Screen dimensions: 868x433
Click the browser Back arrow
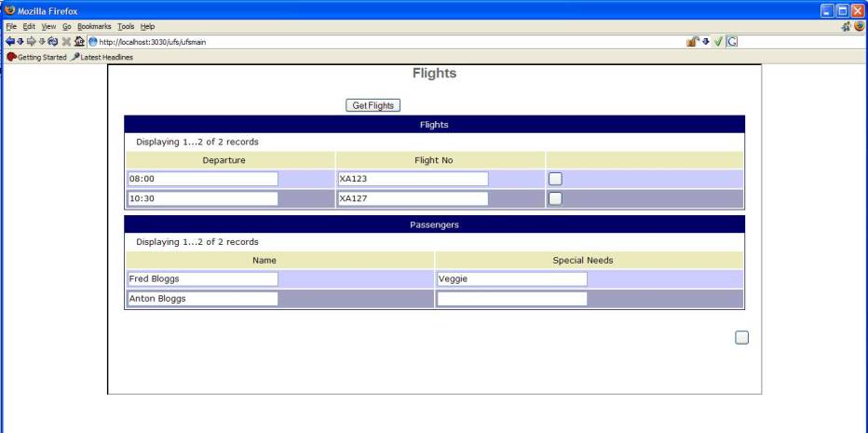click(x=8, y=41)
